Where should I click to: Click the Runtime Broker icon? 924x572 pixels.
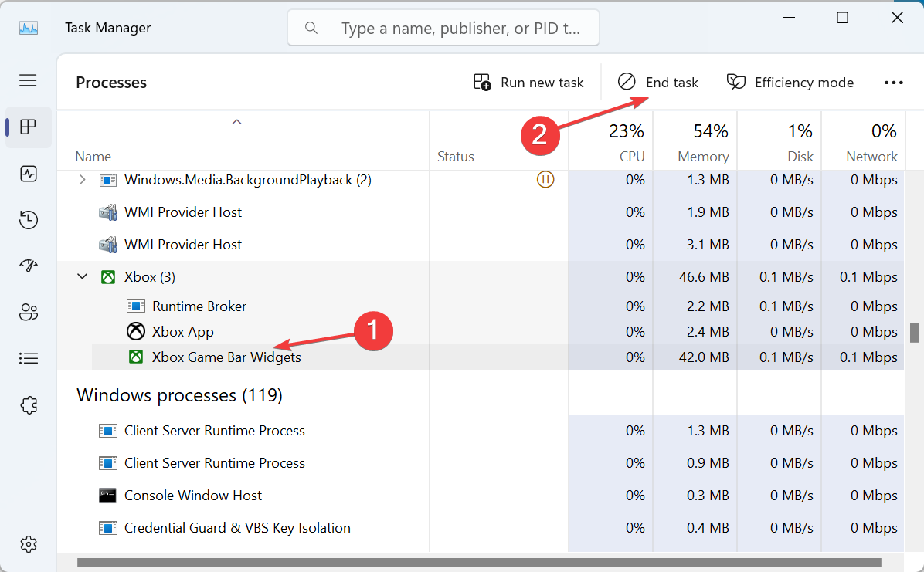pos(135,306)
